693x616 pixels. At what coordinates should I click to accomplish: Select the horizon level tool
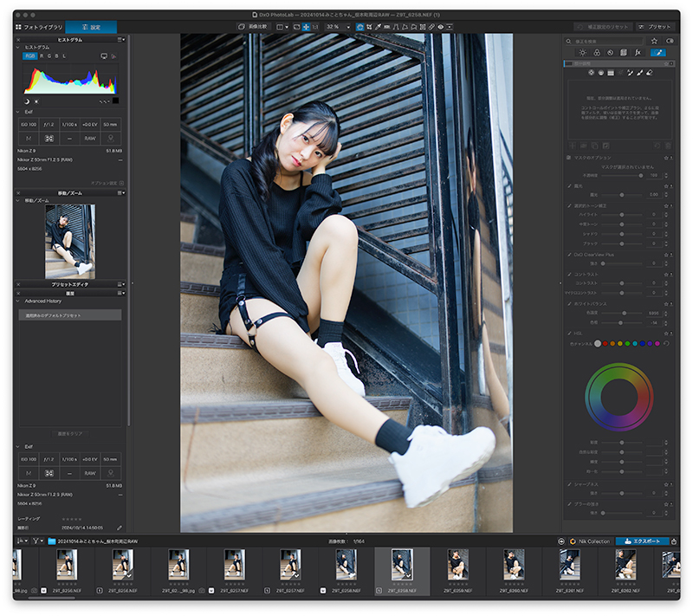coord(386,27)
